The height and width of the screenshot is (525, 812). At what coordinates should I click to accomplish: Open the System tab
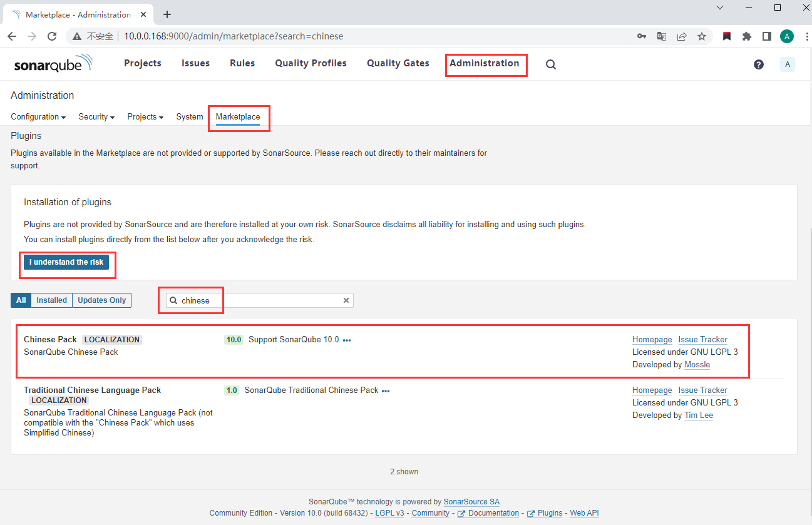click(x=189, y=117)
